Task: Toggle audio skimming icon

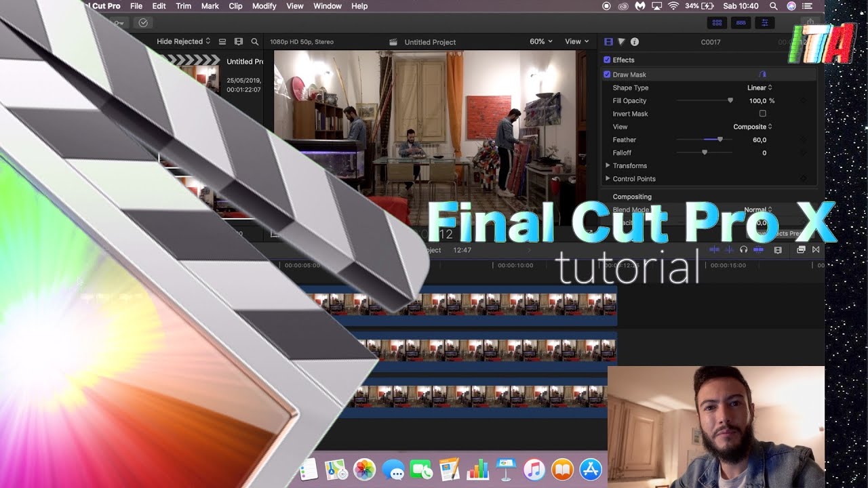Action: [729, 249]
